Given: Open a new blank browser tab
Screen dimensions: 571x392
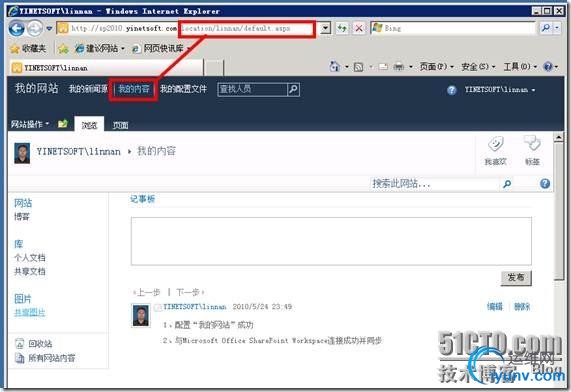Looking at the screenshot, I should tap(213, 68).
